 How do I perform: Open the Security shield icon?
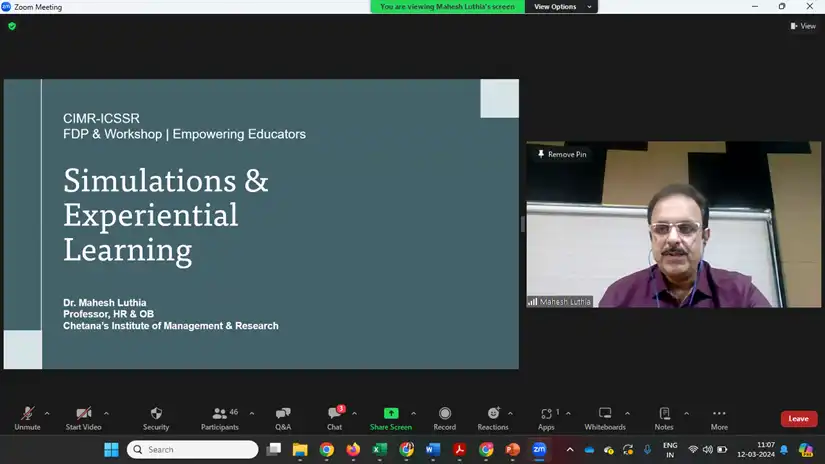point(155,414)
